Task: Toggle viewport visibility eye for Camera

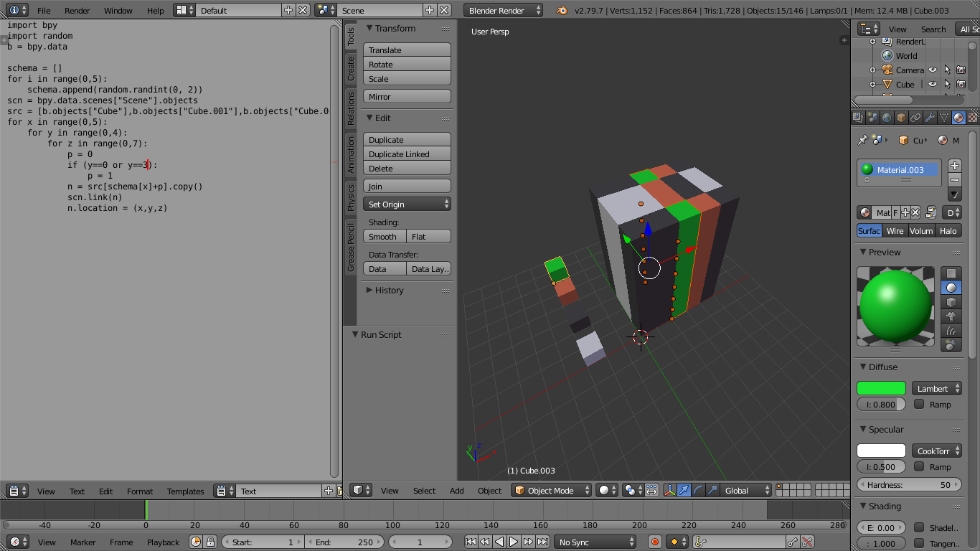Action: point(933,70)
